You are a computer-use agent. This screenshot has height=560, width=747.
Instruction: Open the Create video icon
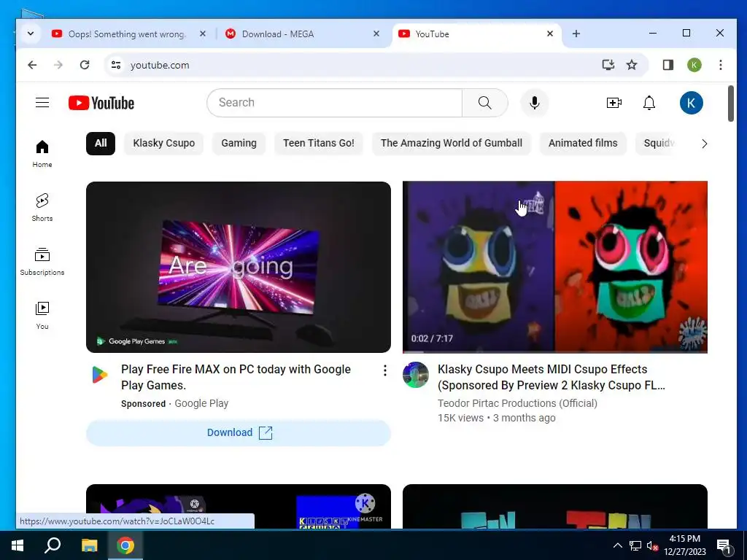click(x=614, y=103)
